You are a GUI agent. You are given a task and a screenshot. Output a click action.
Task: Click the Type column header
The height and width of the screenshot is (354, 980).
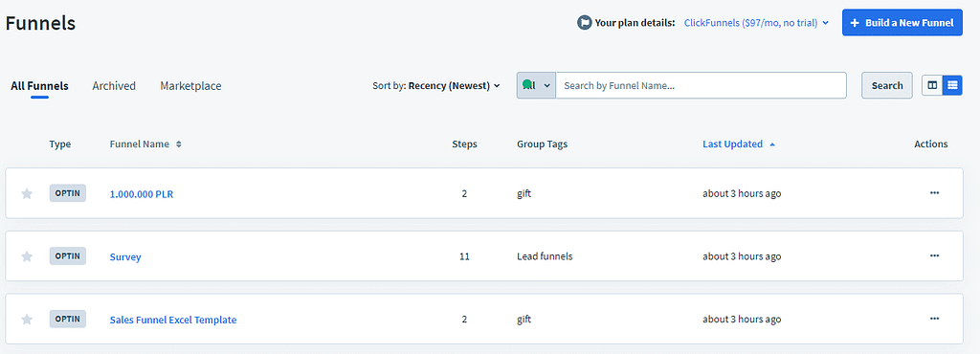pyautogui.click(x=60, y=144)
